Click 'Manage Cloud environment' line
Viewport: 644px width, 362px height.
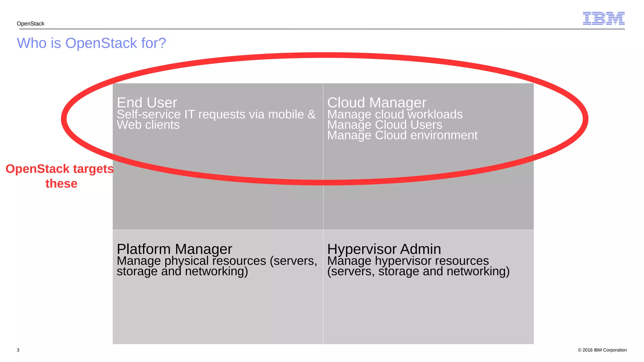coord(402,135)
